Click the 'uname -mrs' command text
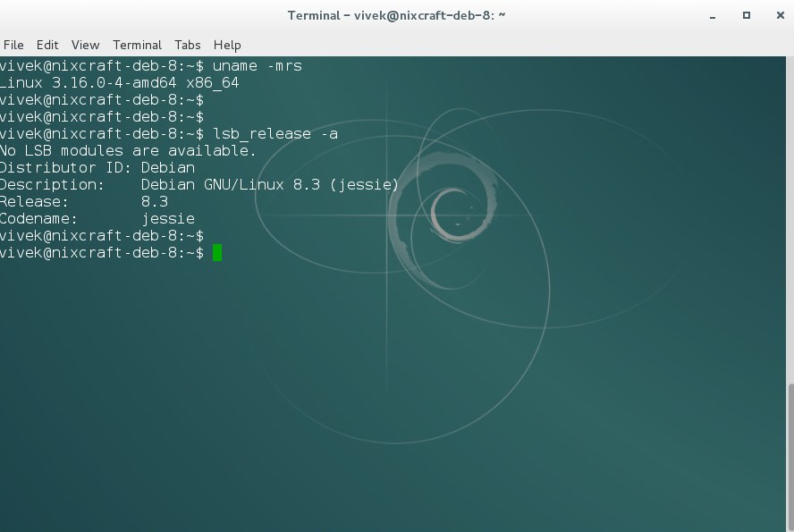 [x=258, y=66]
